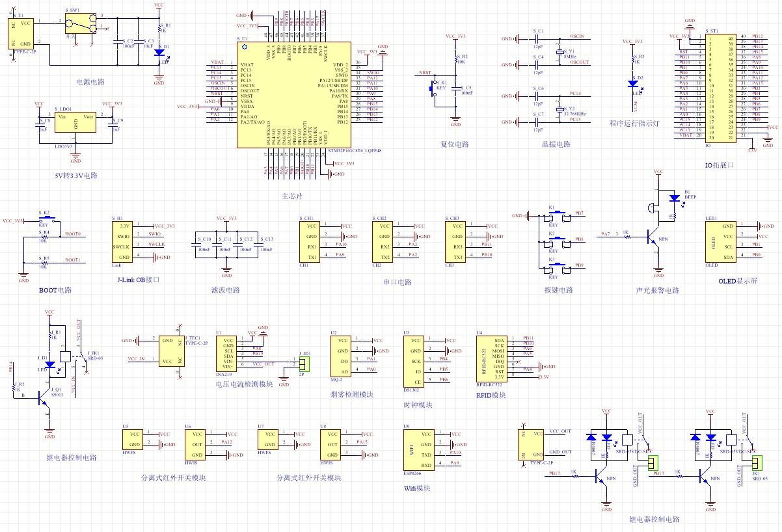
Task: Select the STM32F103C8T6 main chip S_U1
Action: 293,95
